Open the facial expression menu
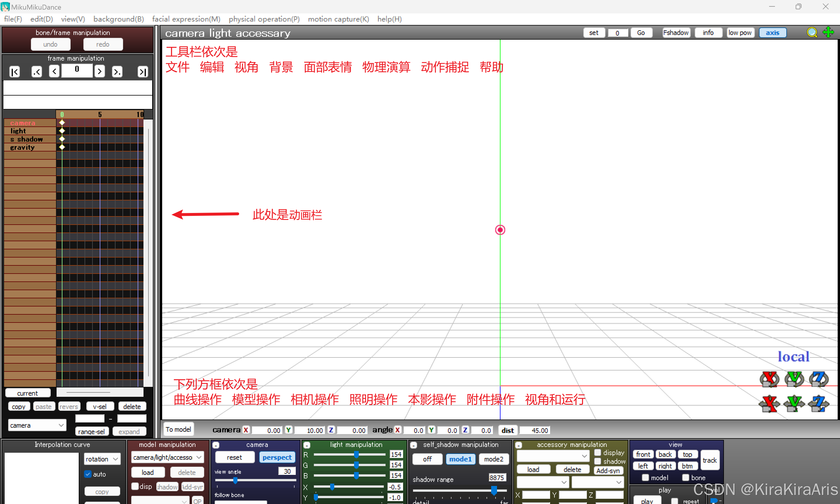The width and height of the screenshot is (840, 504). pyautogui.click(x=186, y=19)
